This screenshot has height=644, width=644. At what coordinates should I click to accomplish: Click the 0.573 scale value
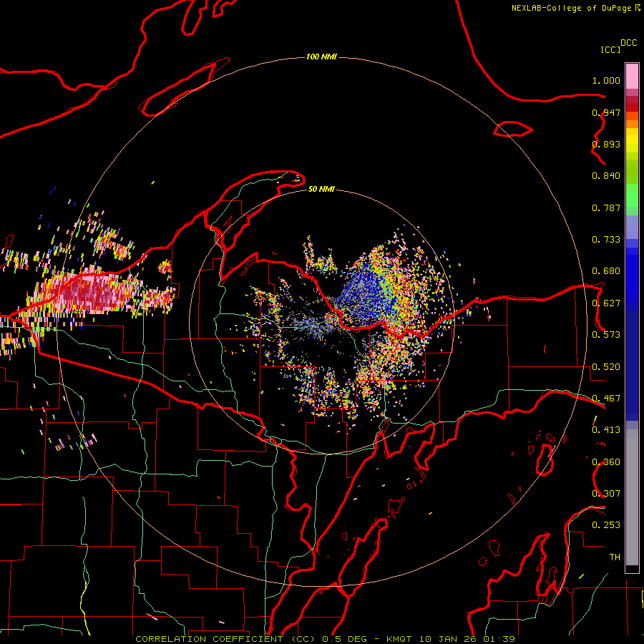click(606, 335)
